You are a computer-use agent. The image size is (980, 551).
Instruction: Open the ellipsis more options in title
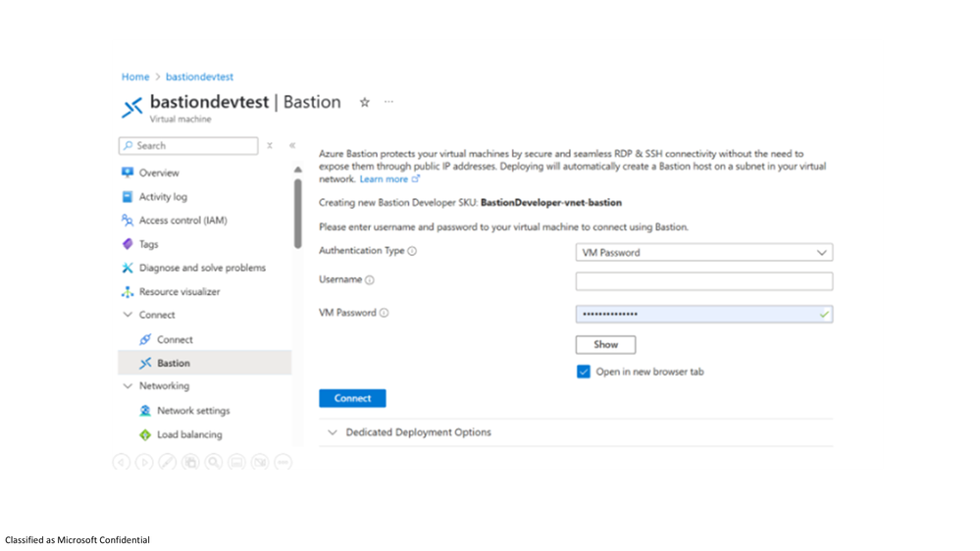388,102
